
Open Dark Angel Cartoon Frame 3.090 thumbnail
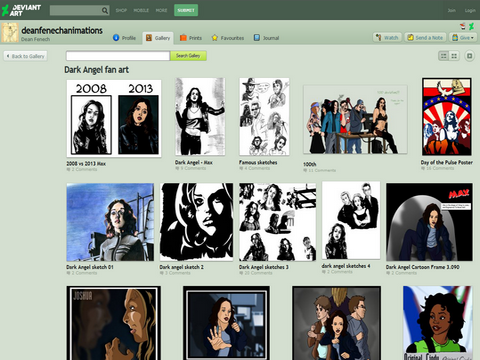429,222
